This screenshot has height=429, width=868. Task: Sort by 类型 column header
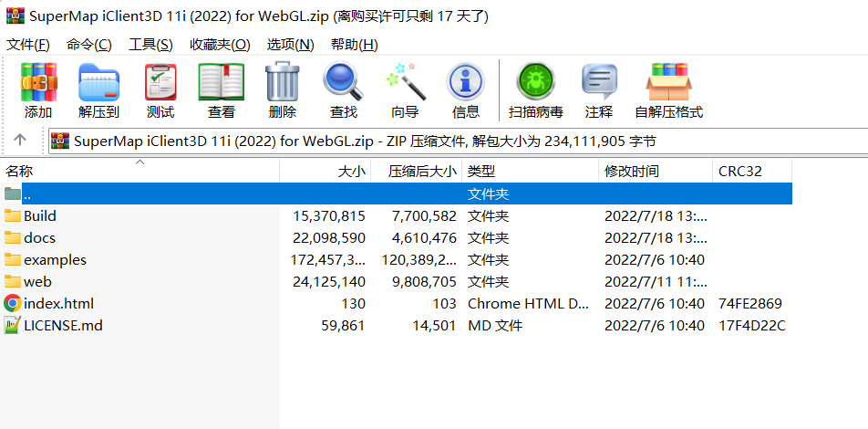coord(531,172)
